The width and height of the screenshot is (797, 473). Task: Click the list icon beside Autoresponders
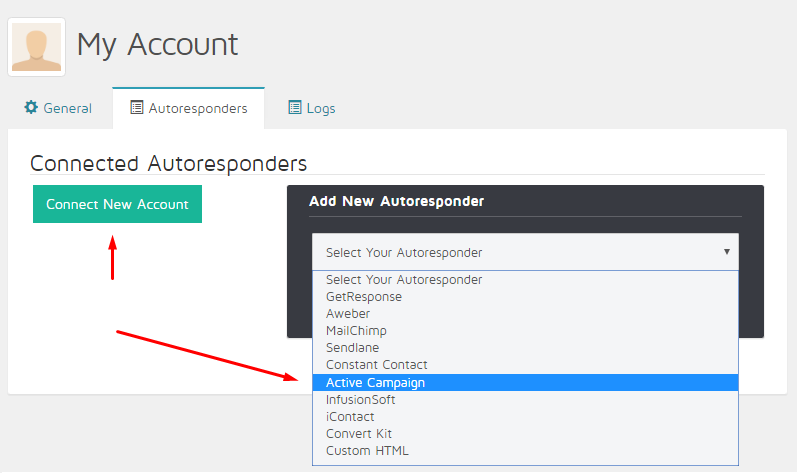click(x=137, y=107)
